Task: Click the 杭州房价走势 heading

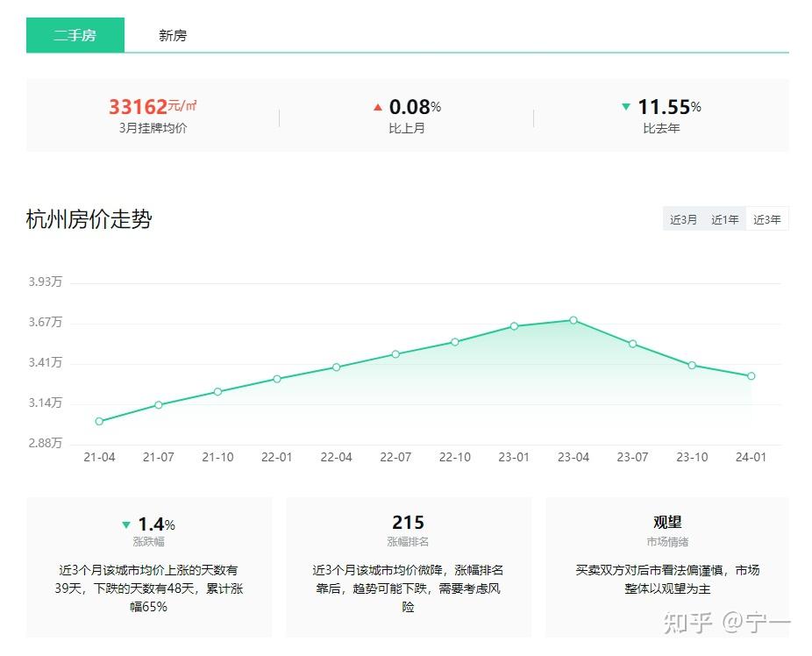Action: (89, 219)
